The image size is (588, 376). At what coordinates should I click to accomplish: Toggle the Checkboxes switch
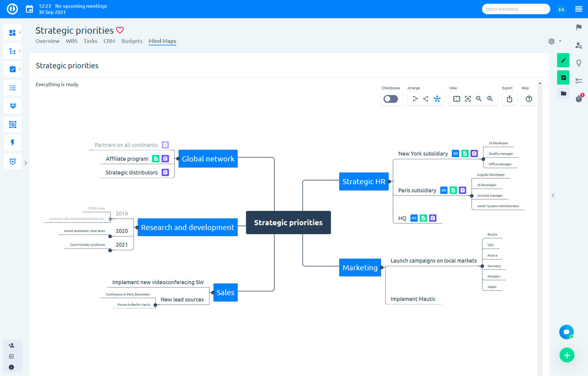[391, 99]
